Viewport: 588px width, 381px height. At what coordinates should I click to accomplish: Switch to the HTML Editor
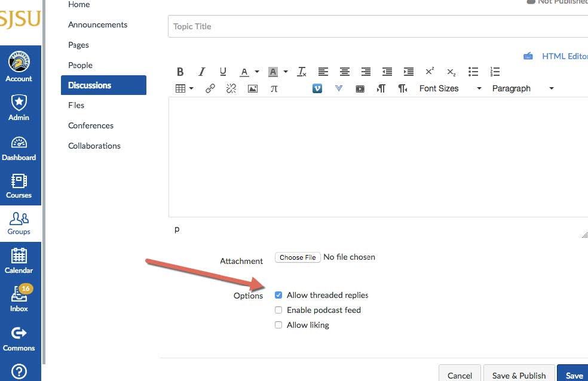click(563, 56)
